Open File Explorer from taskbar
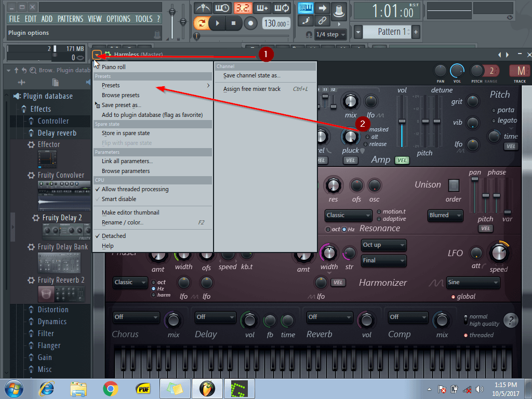The width and height of the screenshot is (532, 399). point(78,389)
